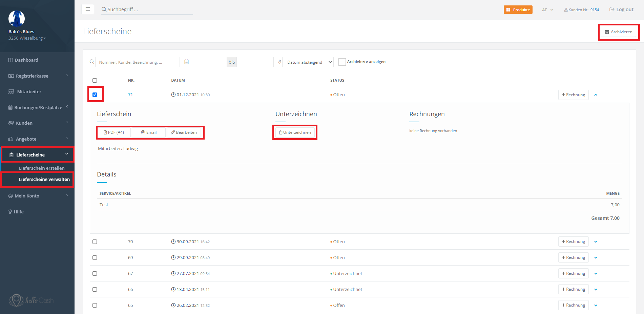Check the checkbox for delivery note 65
The width and height of the screenshot is (644, 314).
tap(95, 306)
